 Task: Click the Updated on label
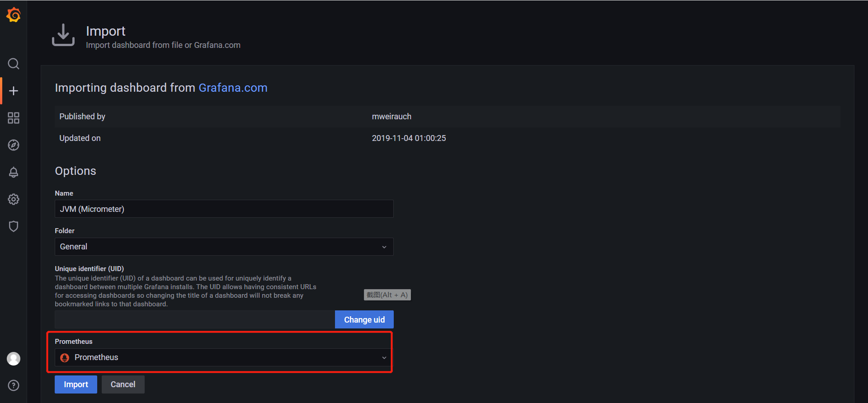pos(80,138)
